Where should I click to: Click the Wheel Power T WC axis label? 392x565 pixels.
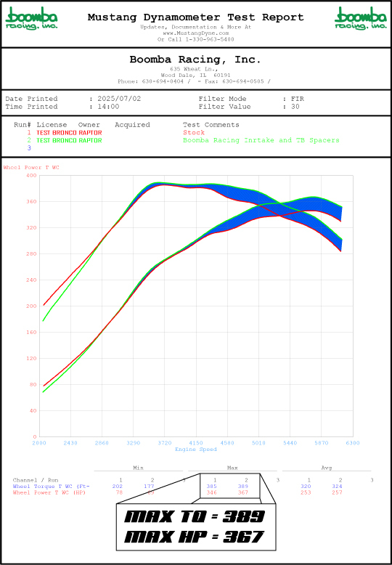(31, 168)
